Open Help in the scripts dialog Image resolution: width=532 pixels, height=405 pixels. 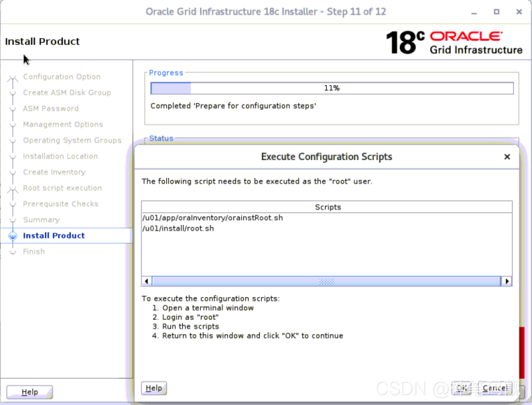154,388
